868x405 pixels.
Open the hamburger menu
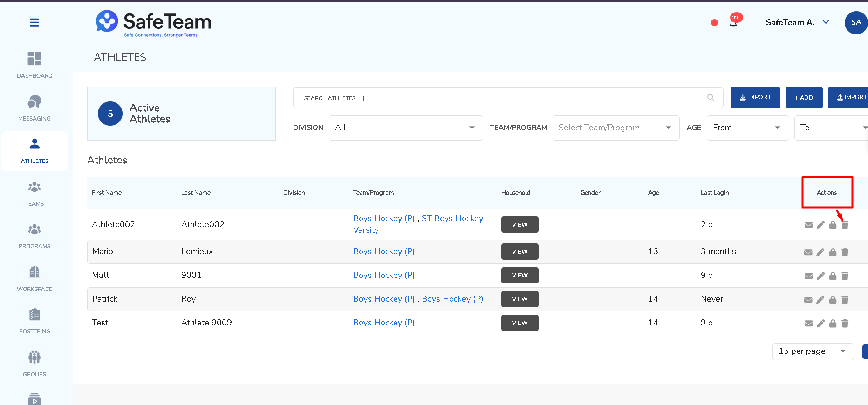(34, 22)
